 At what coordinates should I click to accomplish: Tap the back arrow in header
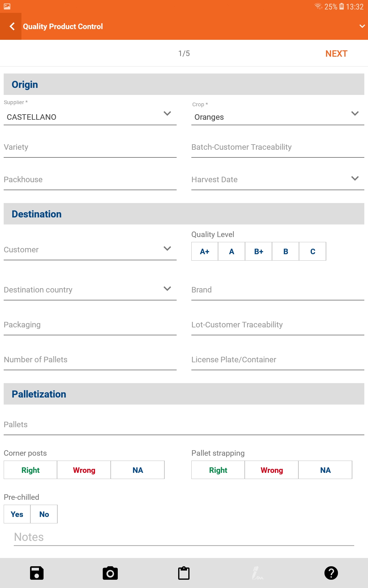click(12, 27)
